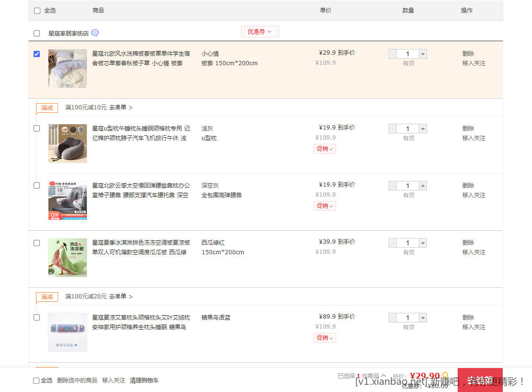Open the u型枕 neck pillow thumbnail
This screenshot has width=532, height=392.
point(68,143)
